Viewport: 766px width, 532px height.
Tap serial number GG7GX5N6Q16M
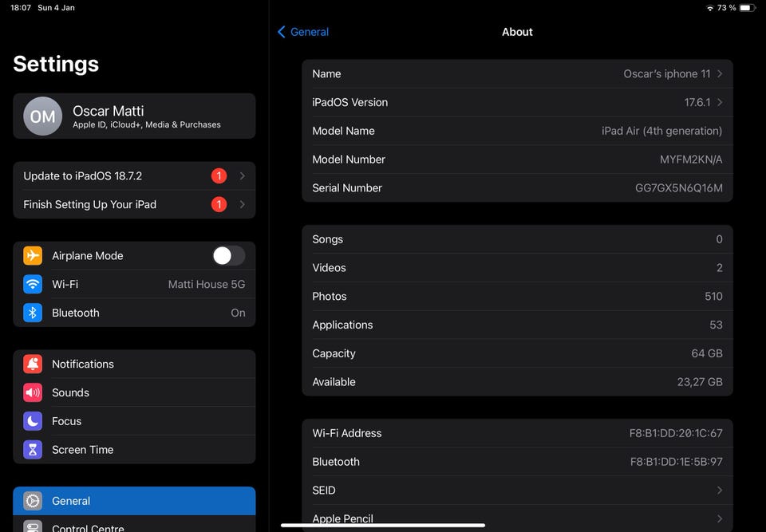pos(679,188)
